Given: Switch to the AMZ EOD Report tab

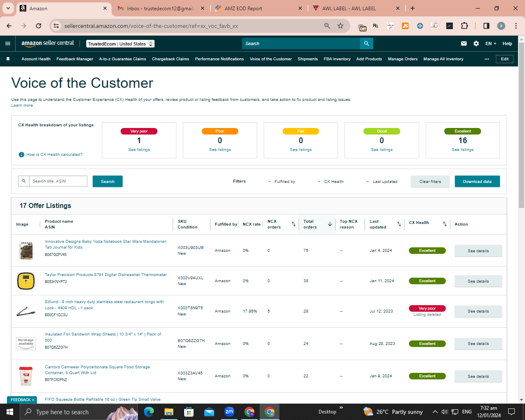Looking at the screenshot, I should coord(258,8).
